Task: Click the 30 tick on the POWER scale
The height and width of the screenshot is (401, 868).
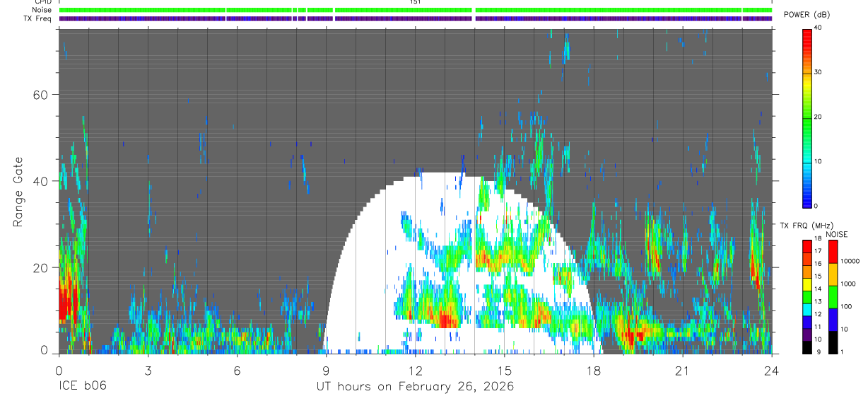Action: pyautogui.click(x=819, y=72)
